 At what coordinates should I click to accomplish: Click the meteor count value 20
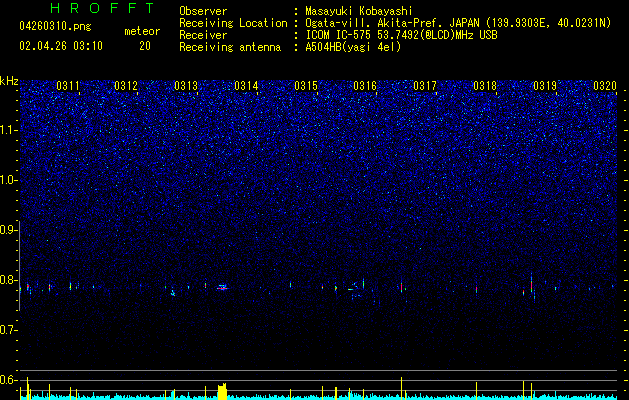click(x=145, y=46)
